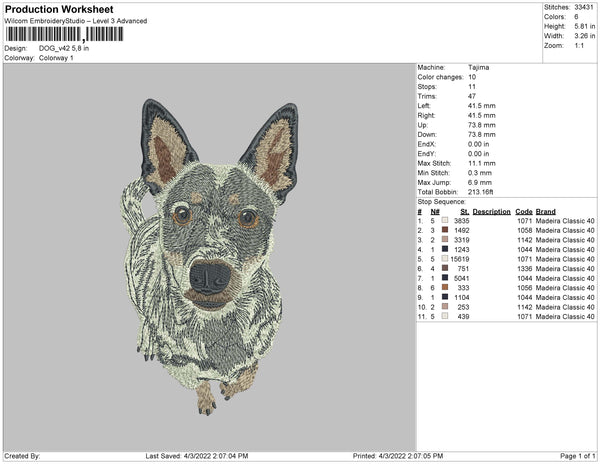This screenshot has width=600, height=464.
Task: Click the 'Created By:' footer label
Action: [x=22, y=456]
